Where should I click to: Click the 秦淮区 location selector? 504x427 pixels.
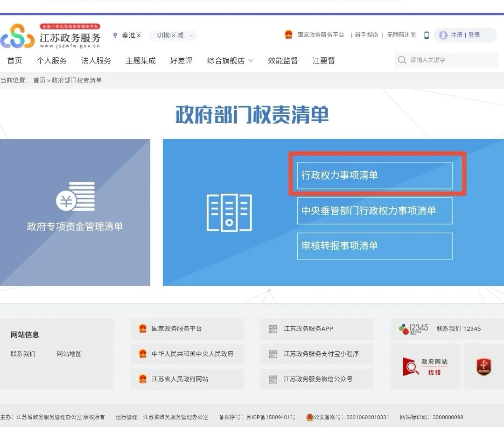point(129,35)
